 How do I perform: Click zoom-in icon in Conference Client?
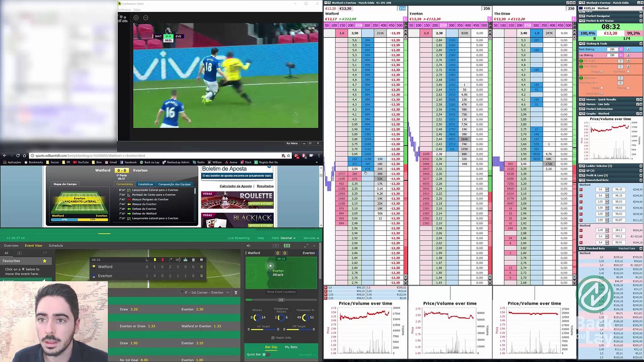[136, 18]
